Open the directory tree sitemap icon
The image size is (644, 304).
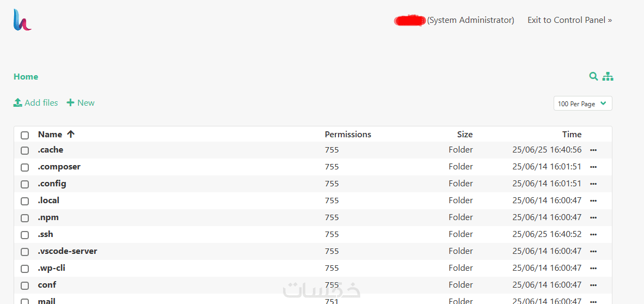[608, 76]
